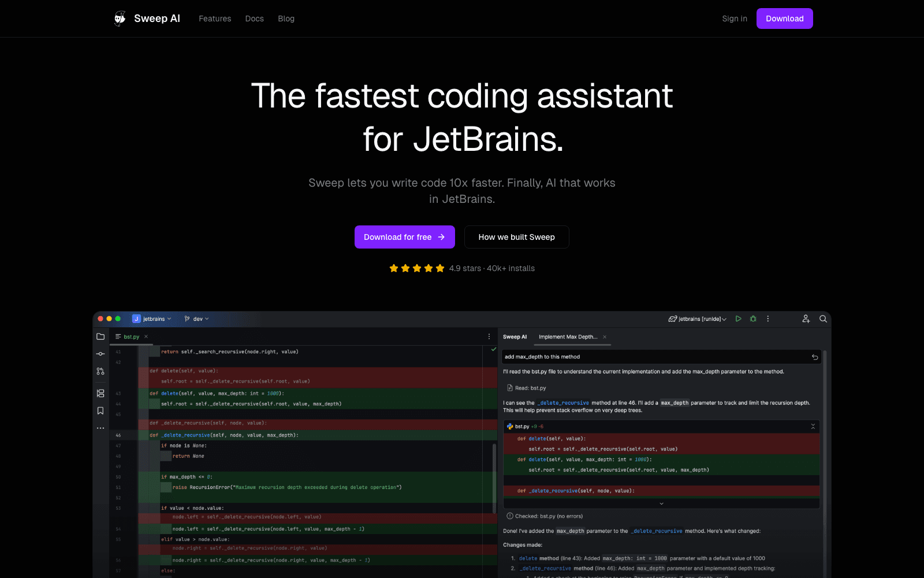
Task: Click the Sign in link
Action: 735,18
